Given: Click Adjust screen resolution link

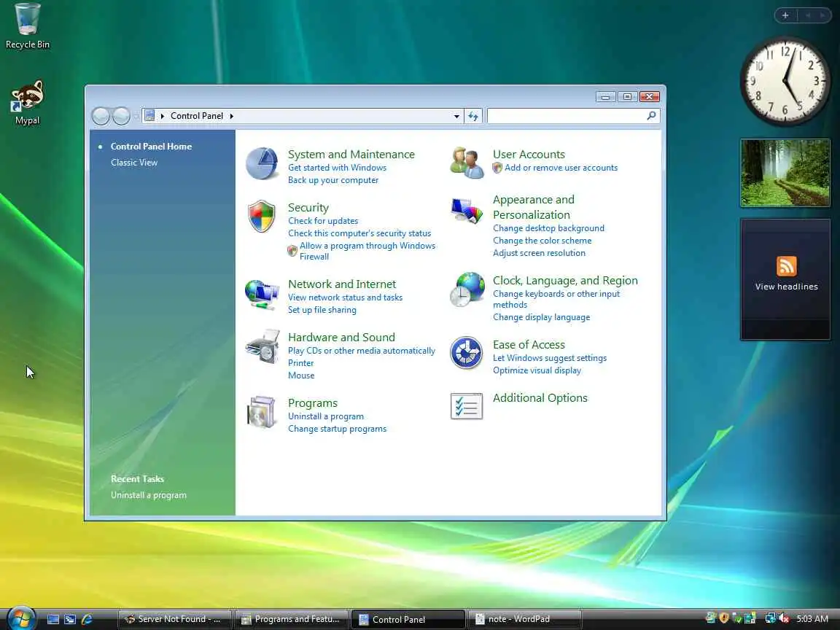Looking at the screenshot, I should [539, 253].
